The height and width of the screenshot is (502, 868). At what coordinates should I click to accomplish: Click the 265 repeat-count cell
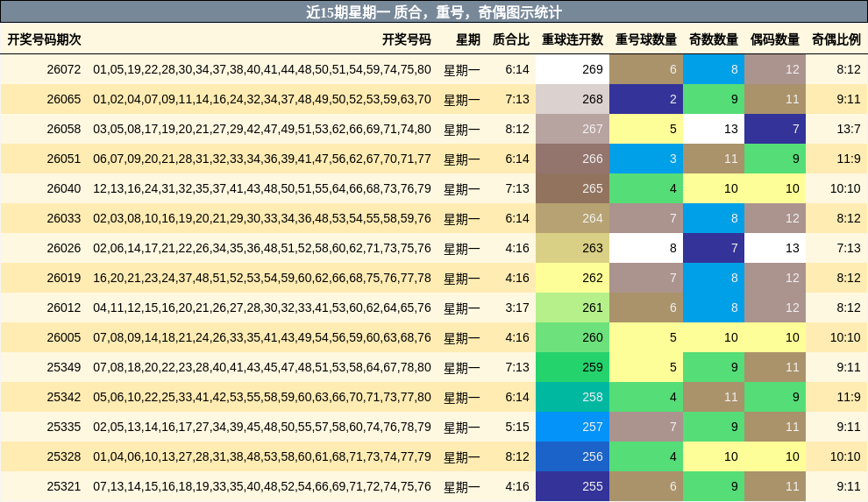pos(573,188)
